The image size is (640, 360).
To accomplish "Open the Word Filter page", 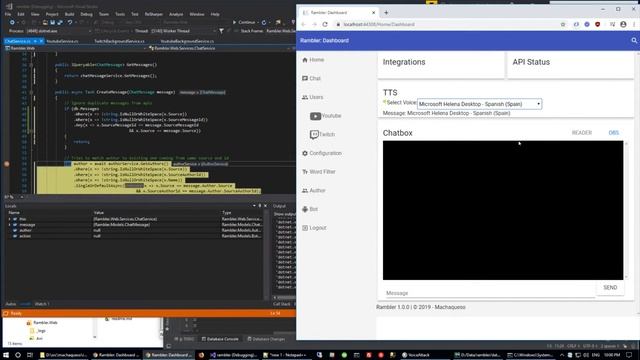I will pyautogui.click(x=318, y=172).
